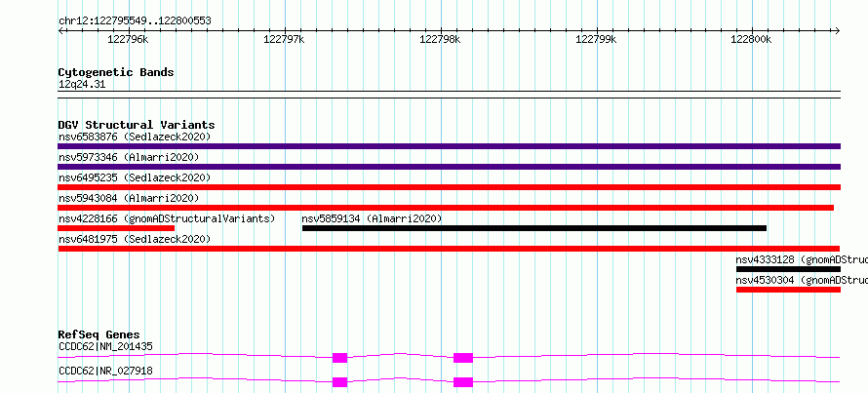Select the red bar under nsv5943084
868x393 pixels.
(446, 208)
